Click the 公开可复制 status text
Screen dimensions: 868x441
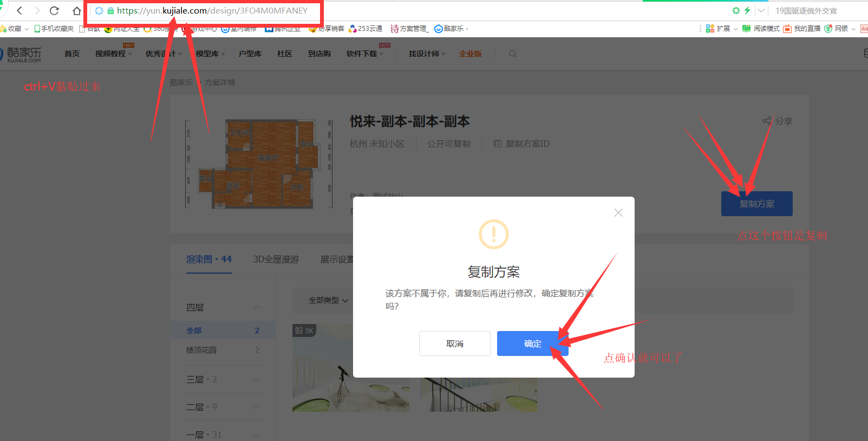tap(448, 144)
